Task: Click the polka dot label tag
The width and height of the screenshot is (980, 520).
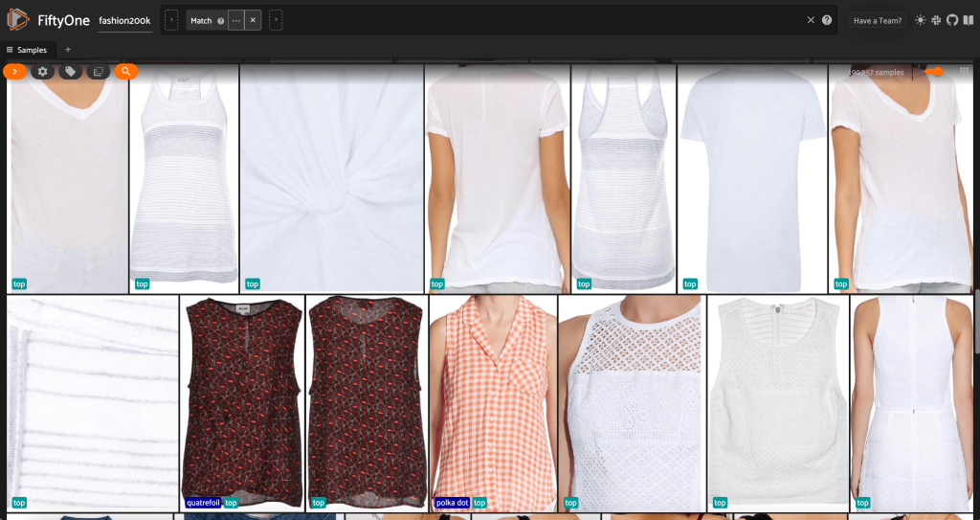Action: click(x=453, y=503)
